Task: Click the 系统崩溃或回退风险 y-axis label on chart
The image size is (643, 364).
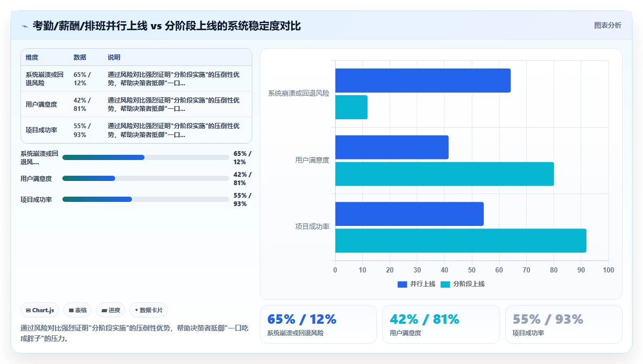Action: coord(298,94)
